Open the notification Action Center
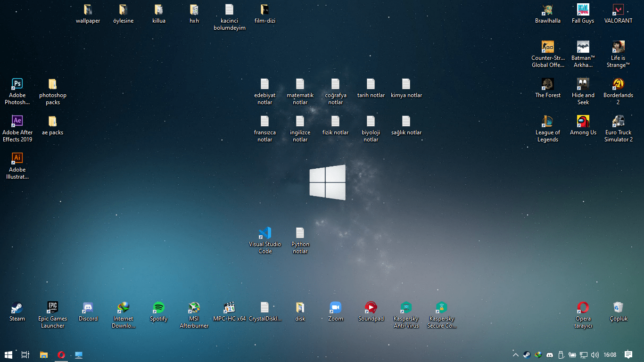The height and width of the screenshot is (362, 644). coord(628,355)
